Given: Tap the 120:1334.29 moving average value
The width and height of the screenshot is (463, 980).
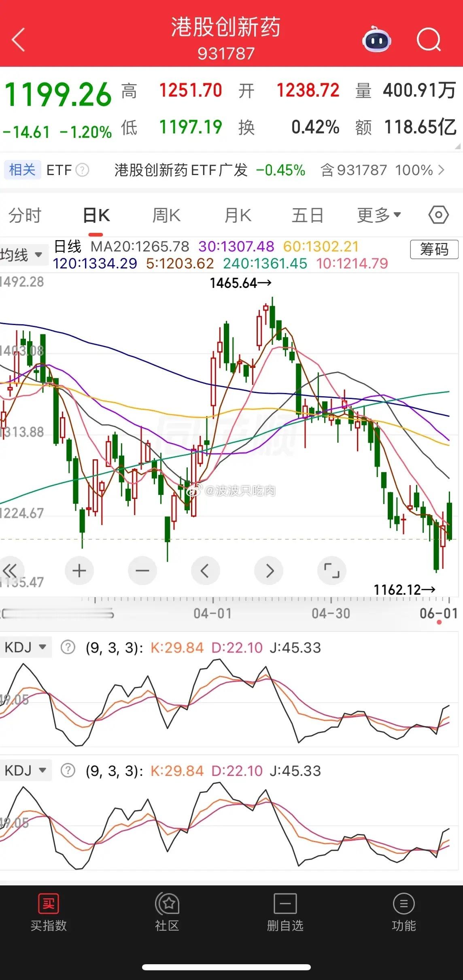Looking at the screenshot, I should coord(95,263).
